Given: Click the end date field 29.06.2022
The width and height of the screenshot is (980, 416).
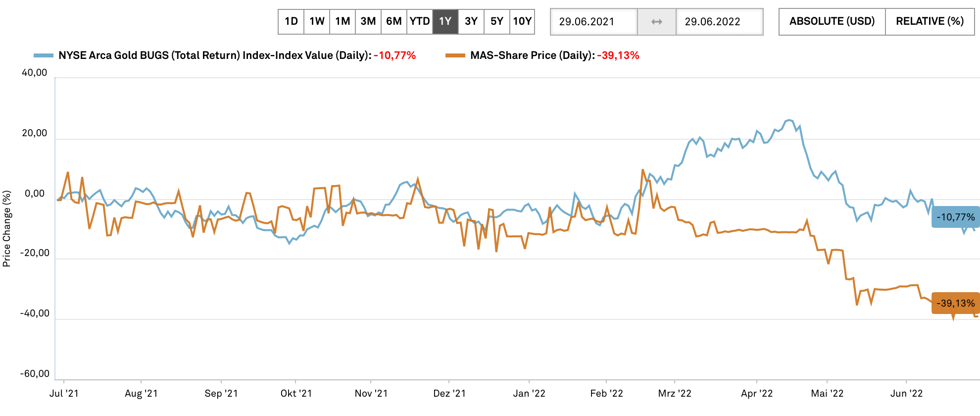Looking at the screenshot, I should click(719, 22).
